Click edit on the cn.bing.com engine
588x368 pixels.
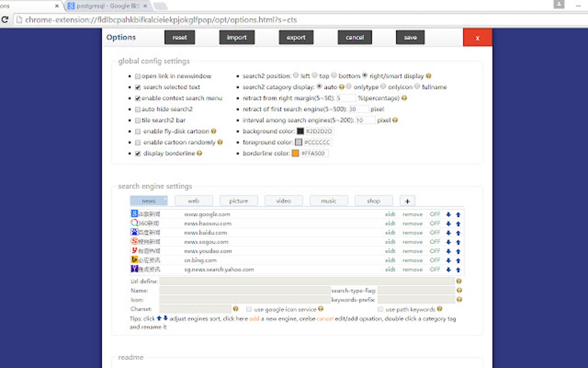[x=390, y=260]
